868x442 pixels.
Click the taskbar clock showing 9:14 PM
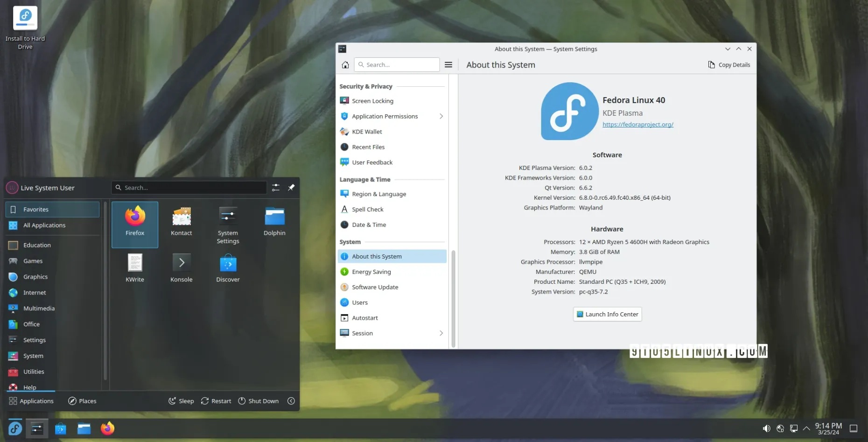click(828, 428)
